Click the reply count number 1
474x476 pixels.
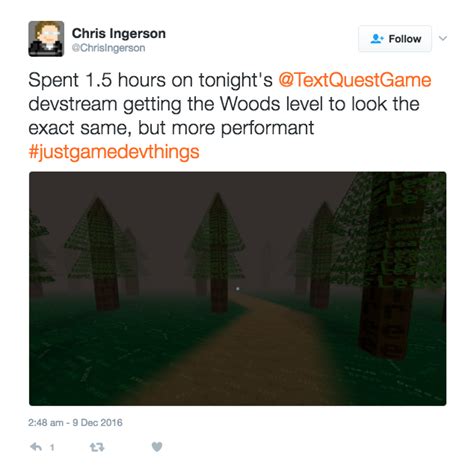coord(52,447)
